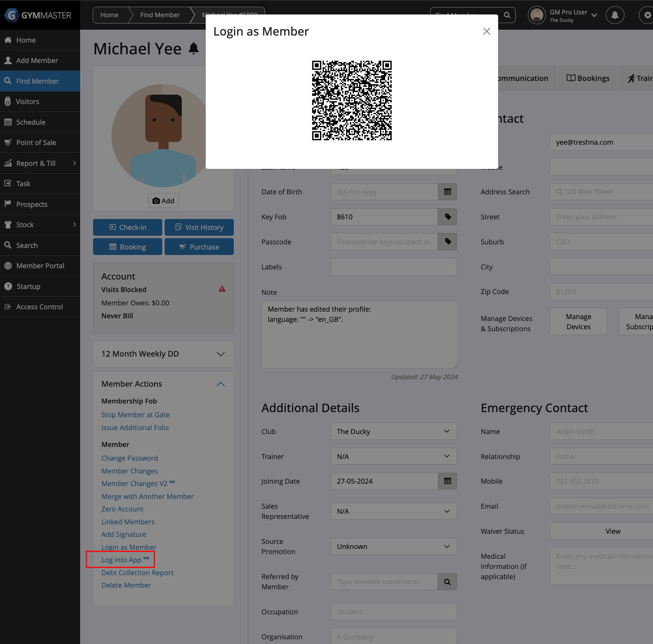
Task: Open Point of Sale in sidebar
Action: click(40, 143)
